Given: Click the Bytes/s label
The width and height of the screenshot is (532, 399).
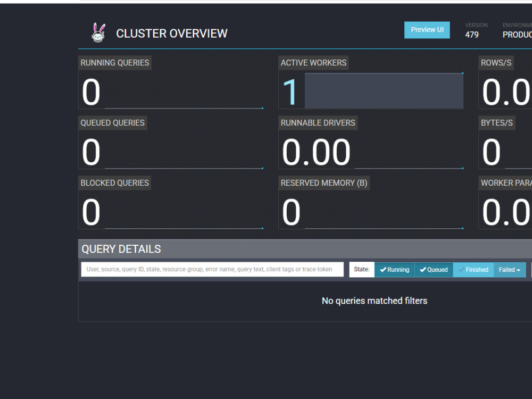Looking at the screenshot, I should 497,123.
